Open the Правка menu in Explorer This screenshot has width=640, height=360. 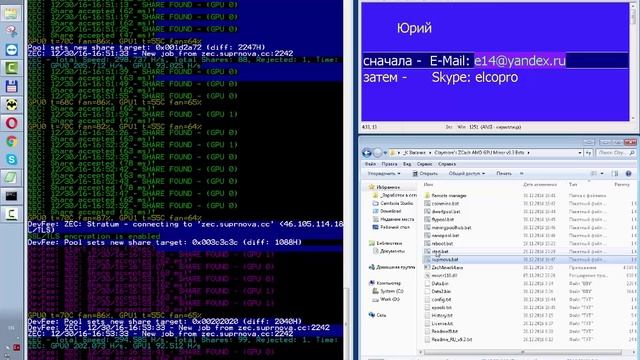pyautogui.click(x=389, y=164)
